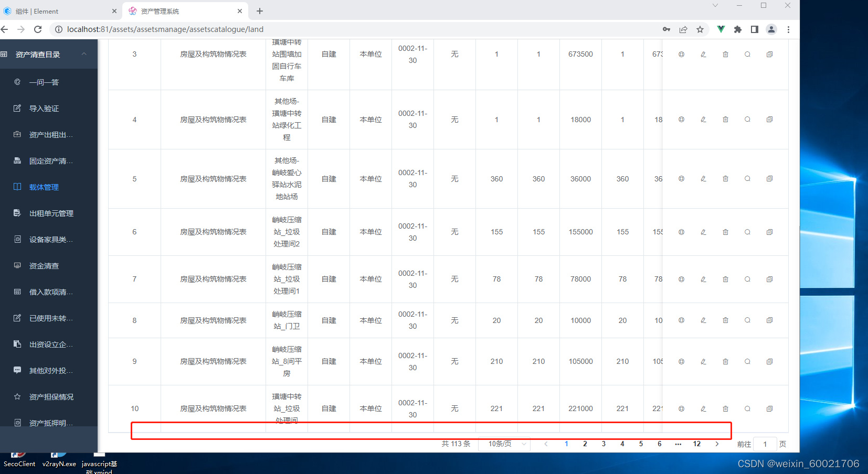Click the edit pencil icon in row 8
The height and width of the screenshot is (474, 868).
(x=703, y=320)
